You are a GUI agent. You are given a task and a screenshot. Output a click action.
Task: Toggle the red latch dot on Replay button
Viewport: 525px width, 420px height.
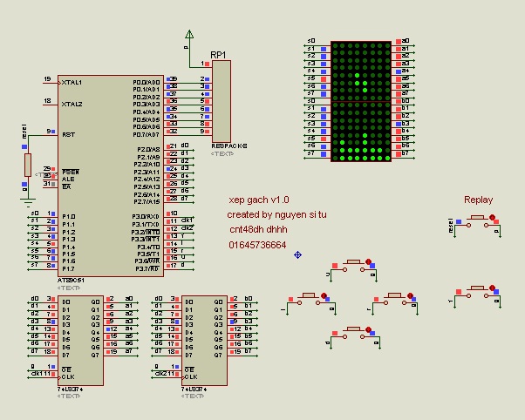tap(492, 218)
